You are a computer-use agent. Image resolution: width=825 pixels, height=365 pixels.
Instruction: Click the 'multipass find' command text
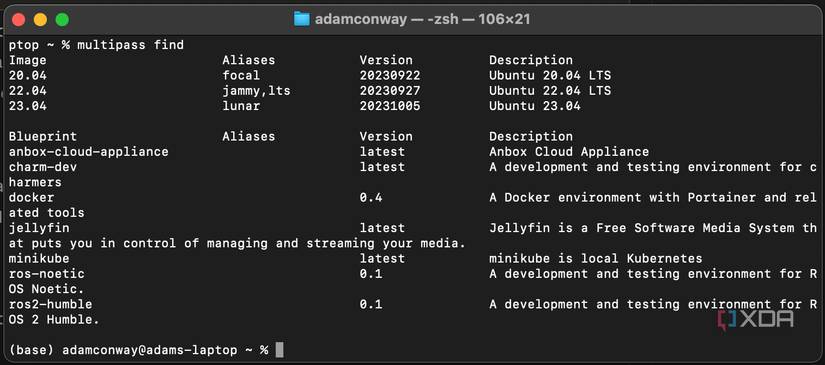tap(130, 45)
